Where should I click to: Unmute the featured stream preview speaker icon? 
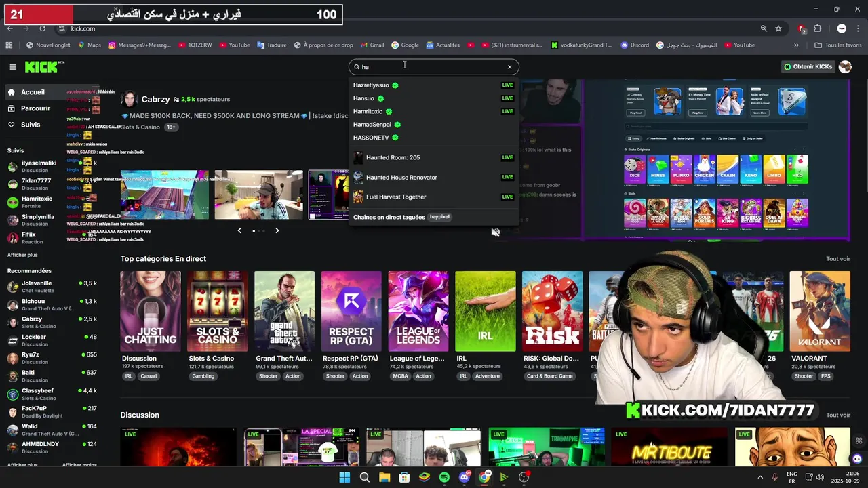(x=496, y=232)
